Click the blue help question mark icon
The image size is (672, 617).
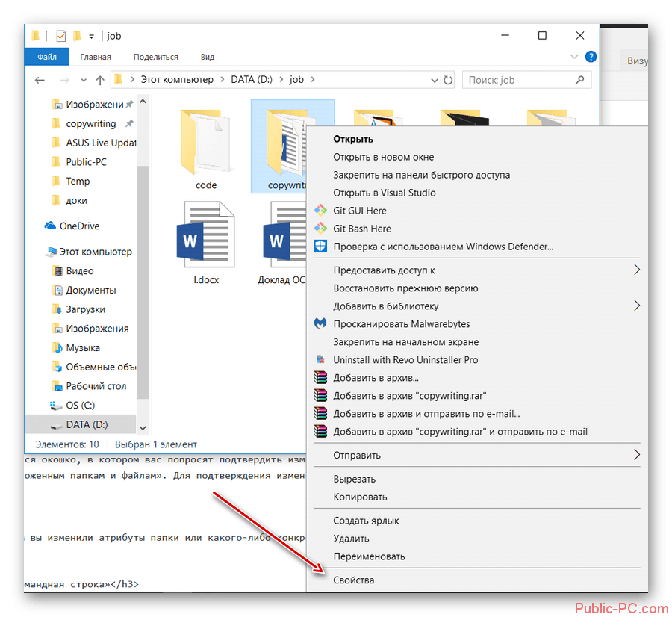point(591,57)
